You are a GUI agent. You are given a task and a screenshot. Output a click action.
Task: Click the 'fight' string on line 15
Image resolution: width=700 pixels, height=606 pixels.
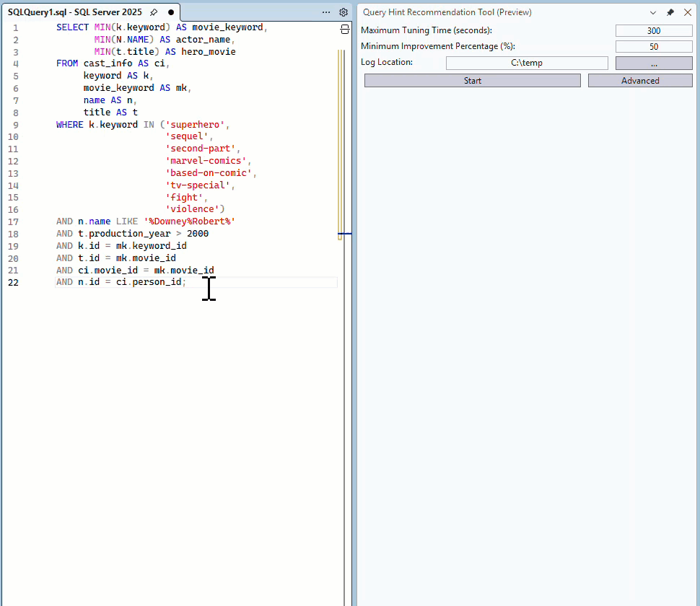pyautogui.click(x=184, y=197)
